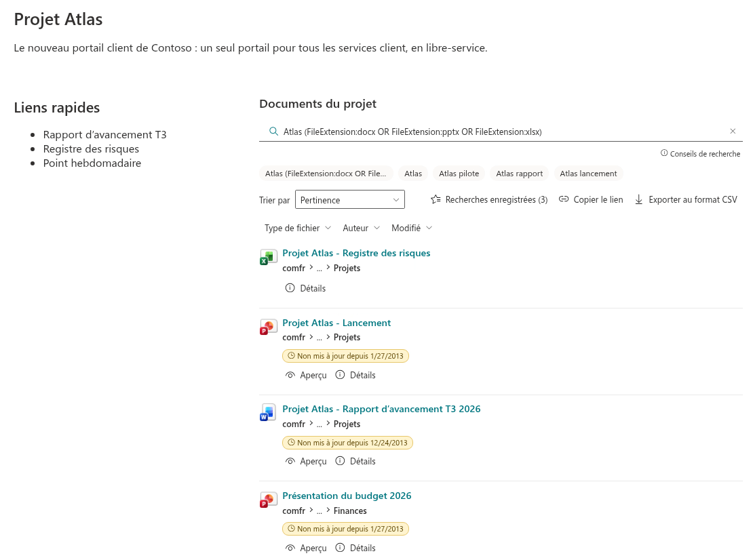Open the Conseils de recherche info icon
Screen dimensions: 753x560
664,153
